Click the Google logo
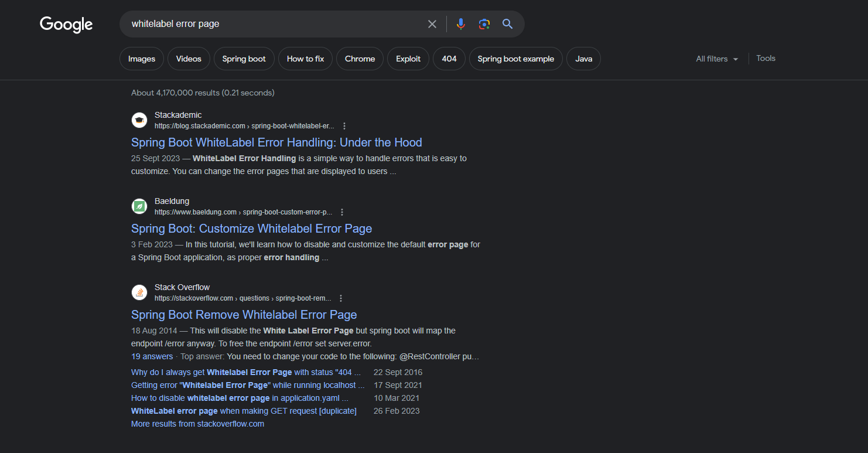This screenshot has height=453, width=868. coord(66,24)
